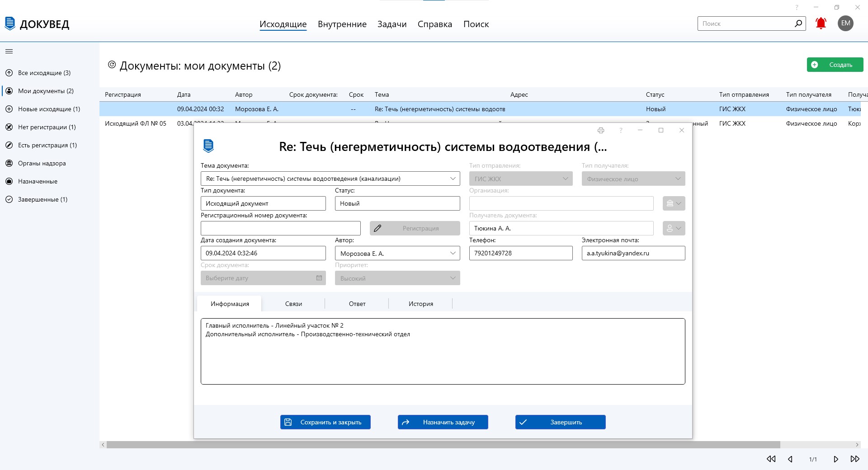Open the Поиск menu item
Viewport: 868px width, 470px height.
tap(476, 24)
